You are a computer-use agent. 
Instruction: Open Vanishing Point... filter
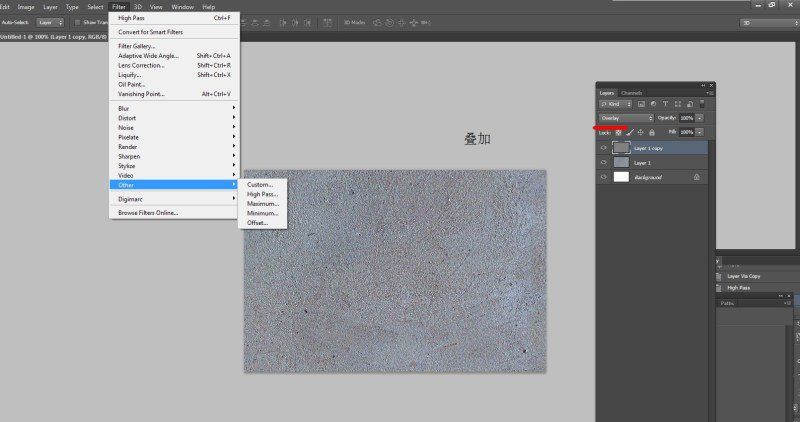(174, 94)
